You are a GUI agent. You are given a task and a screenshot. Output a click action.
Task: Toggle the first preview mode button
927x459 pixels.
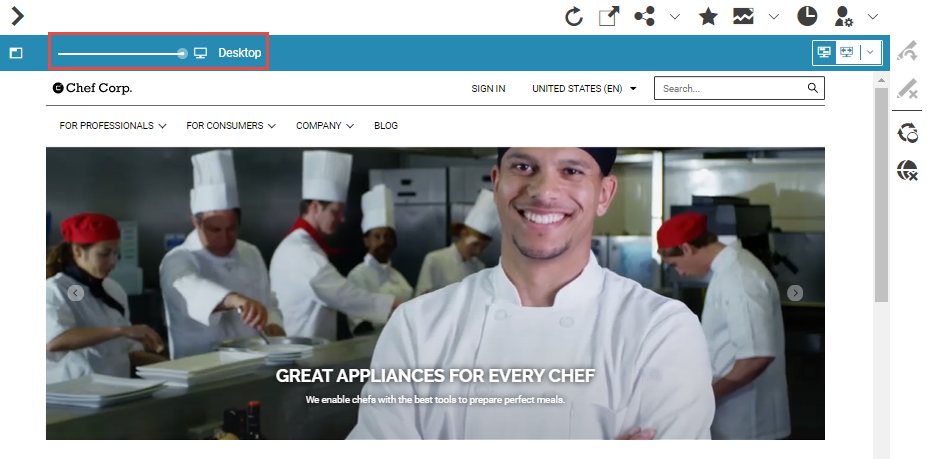(826, 52)
